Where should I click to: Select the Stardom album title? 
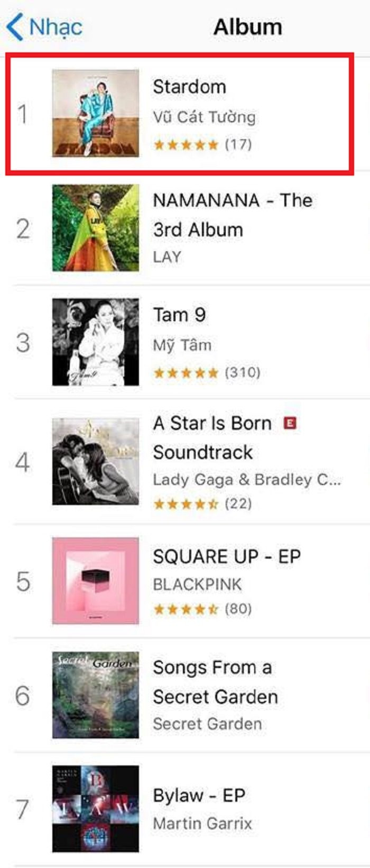click(x=189, y=87)
